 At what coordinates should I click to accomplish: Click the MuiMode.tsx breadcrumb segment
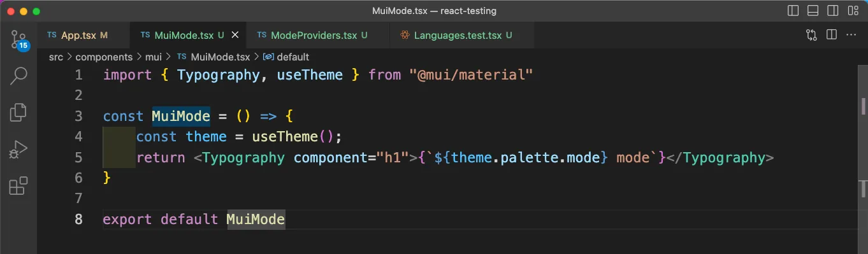220,57
